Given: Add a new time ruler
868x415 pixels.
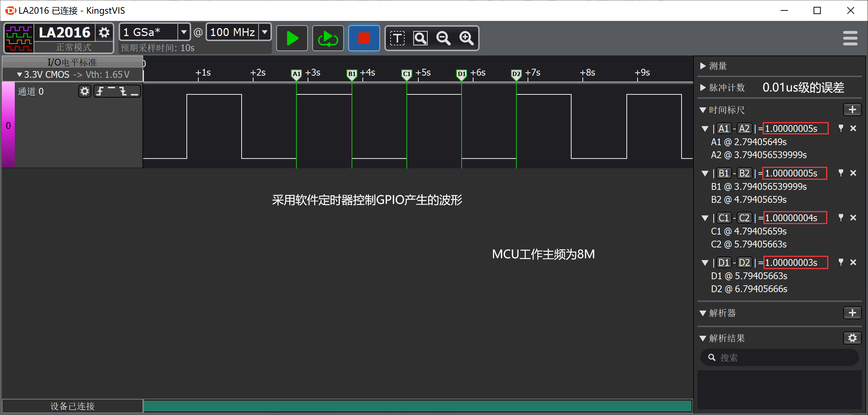Looking at the screenshot, I should tap(852, 110).
